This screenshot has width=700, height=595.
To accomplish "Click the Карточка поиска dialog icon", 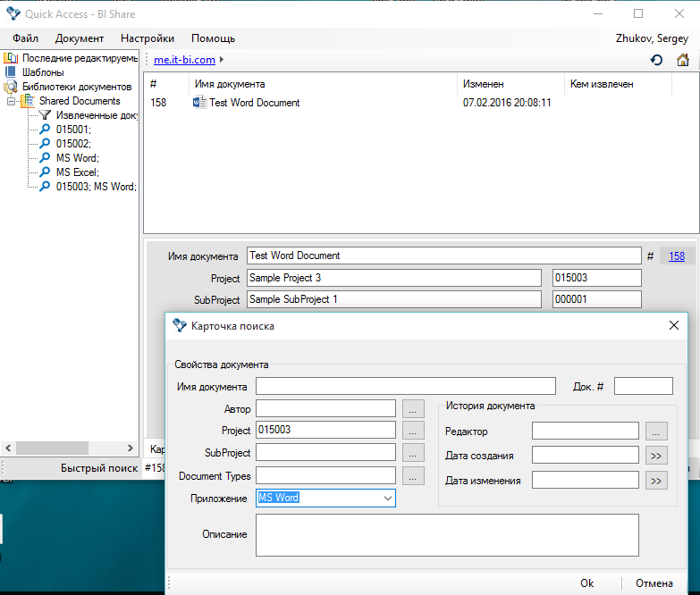I will pyautogui.click(x=180, y=325).
